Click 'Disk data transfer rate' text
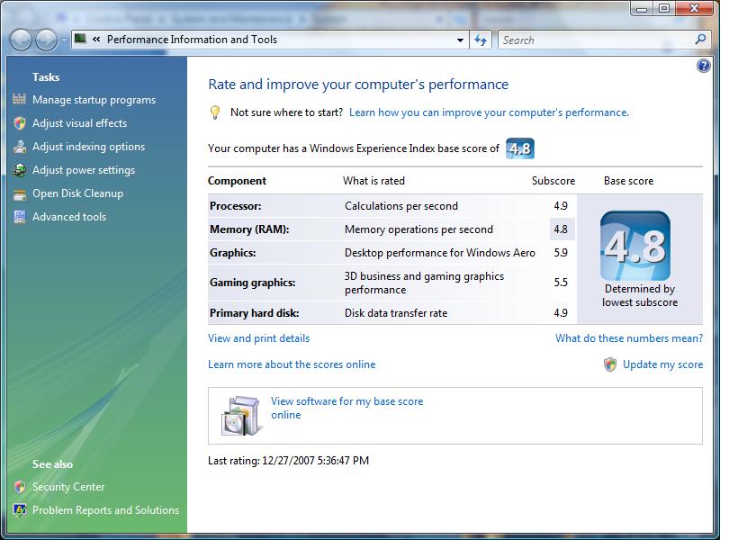Viewport: 756px width, 540px height. pos(396,313)
